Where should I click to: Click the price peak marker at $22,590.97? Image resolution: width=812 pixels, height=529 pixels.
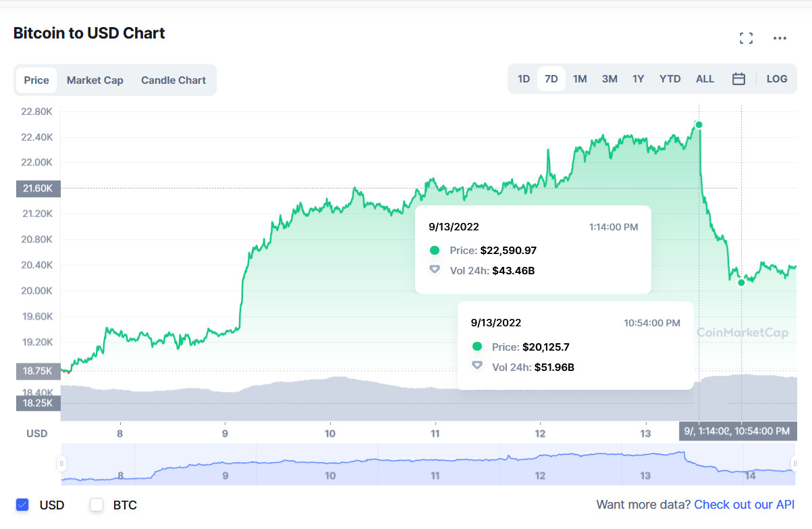point(699,124)
